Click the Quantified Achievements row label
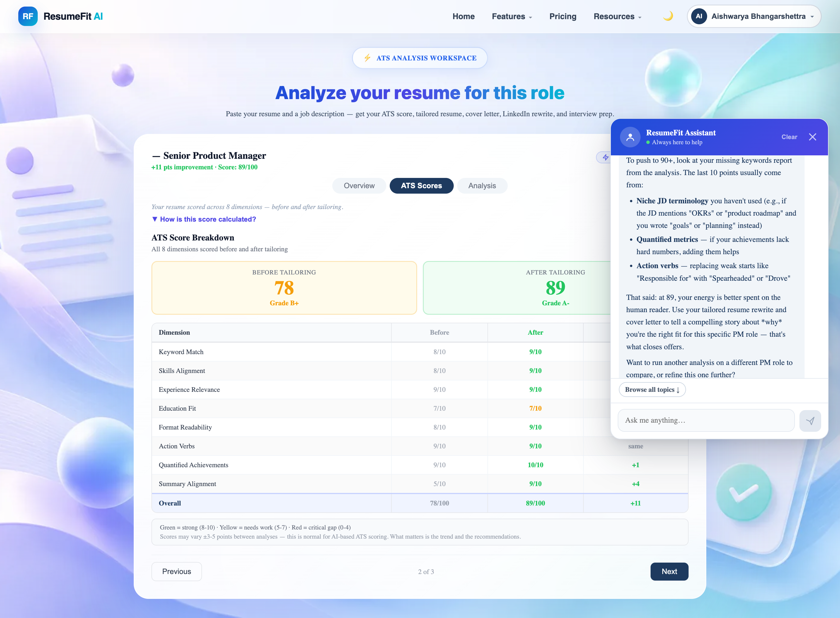 click(193, 465)
